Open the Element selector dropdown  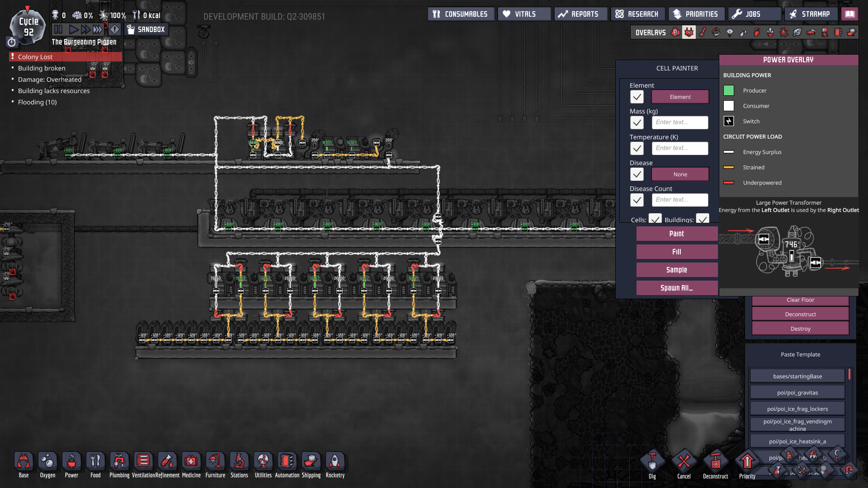pos(680,97)
